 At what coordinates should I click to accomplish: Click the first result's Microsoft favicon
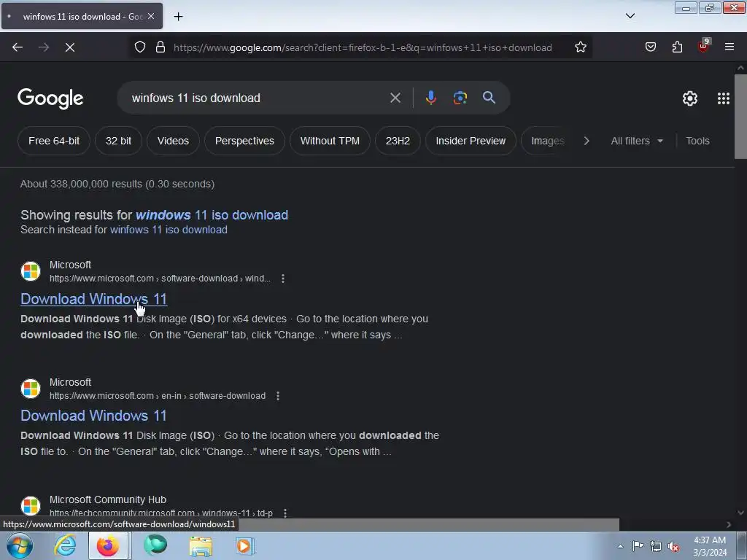31,271
